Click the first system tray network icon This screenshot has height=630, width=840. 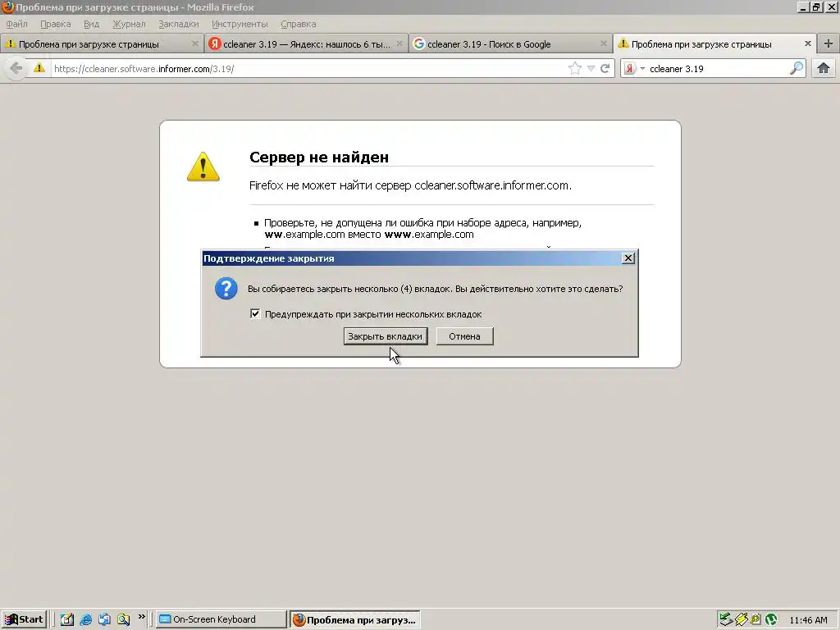click(x=726, y=620)
